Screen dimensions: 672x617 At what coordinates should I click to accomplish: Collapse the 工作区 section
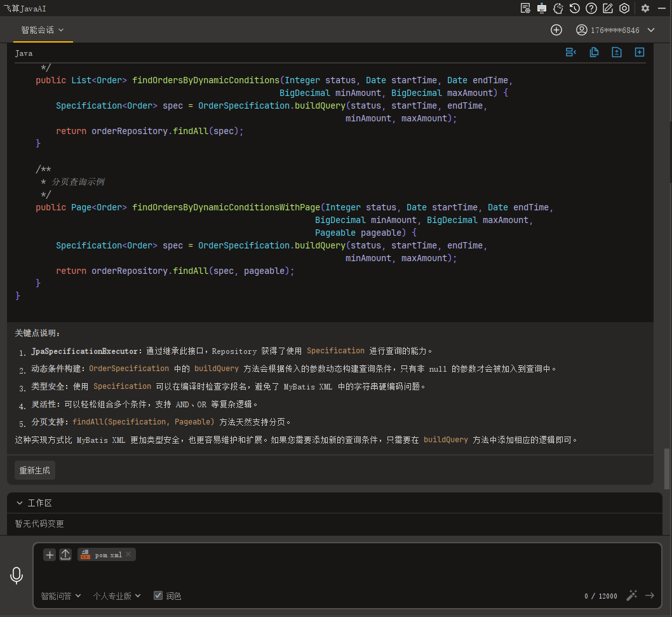coord(19,503)
